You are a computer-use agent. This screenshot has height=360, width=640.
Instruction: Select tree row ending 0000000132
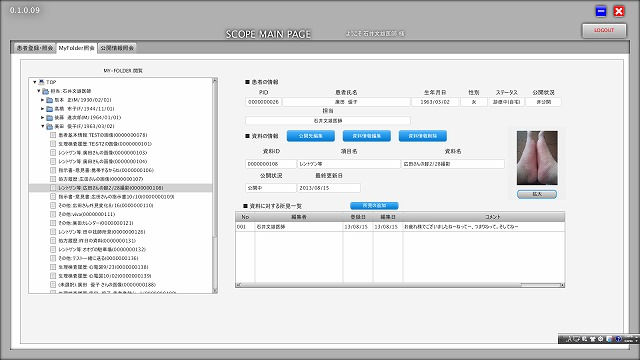(120, 249)
